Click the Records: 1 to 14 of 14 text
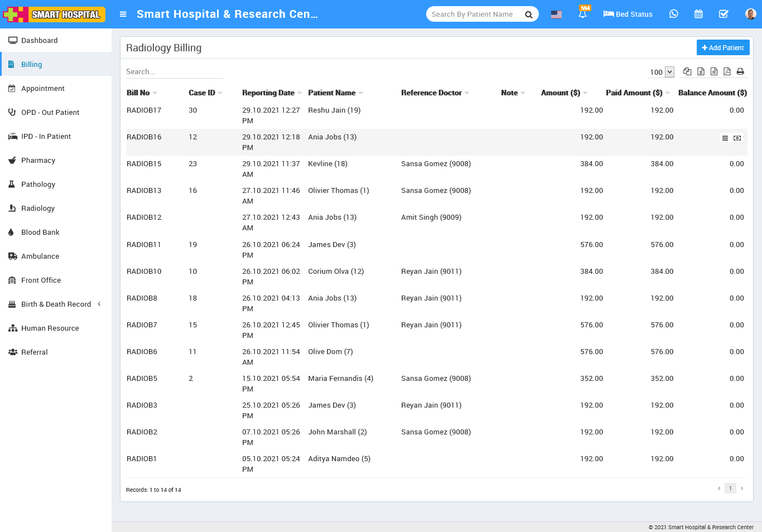 pyautogui.click(x=153, y=490)
